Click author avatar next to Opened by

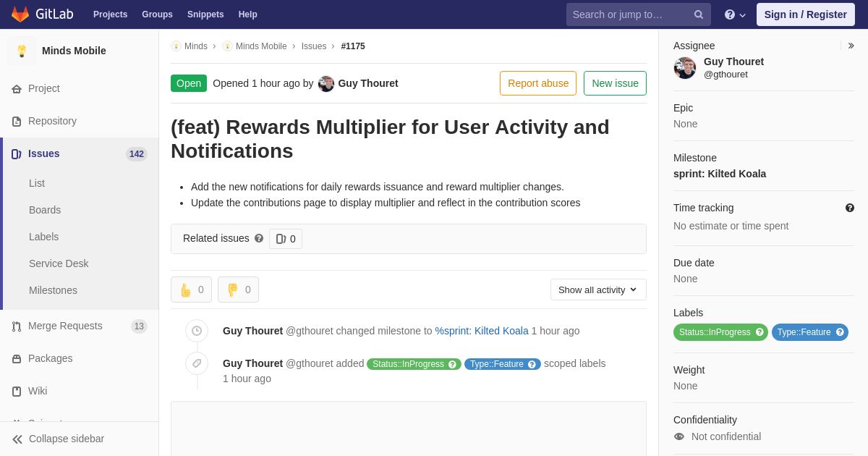326,84
